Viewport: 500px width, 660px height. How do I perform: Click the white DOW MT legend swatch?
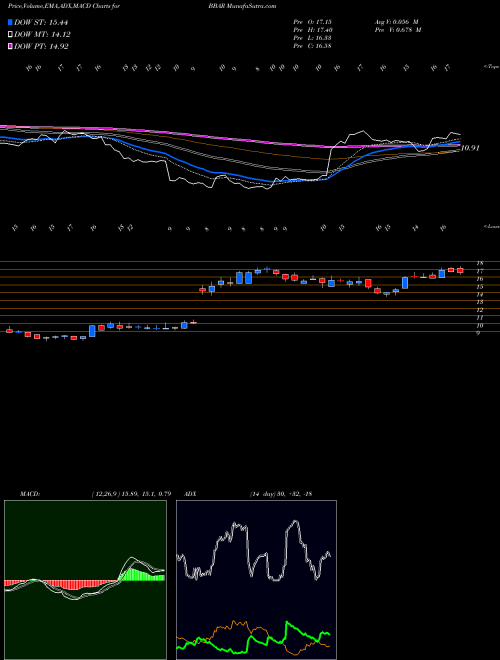tap(10, 35)
